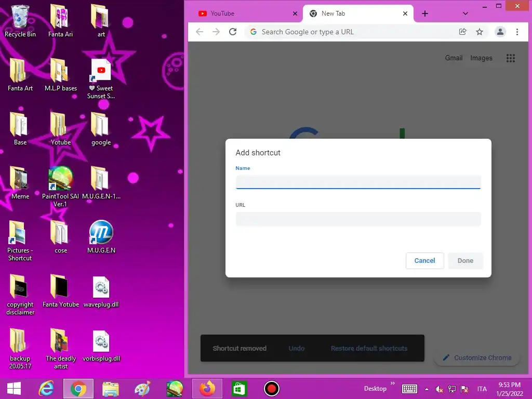Select the Fanta Yotube folder
Screen dimensions: 532x399
pos(61,291)
